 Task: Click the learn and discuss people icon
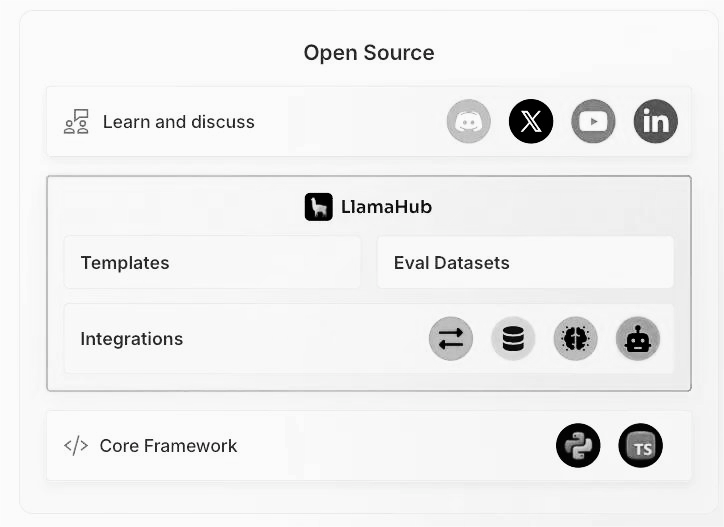pyautogui.click(x=76, y=121)
